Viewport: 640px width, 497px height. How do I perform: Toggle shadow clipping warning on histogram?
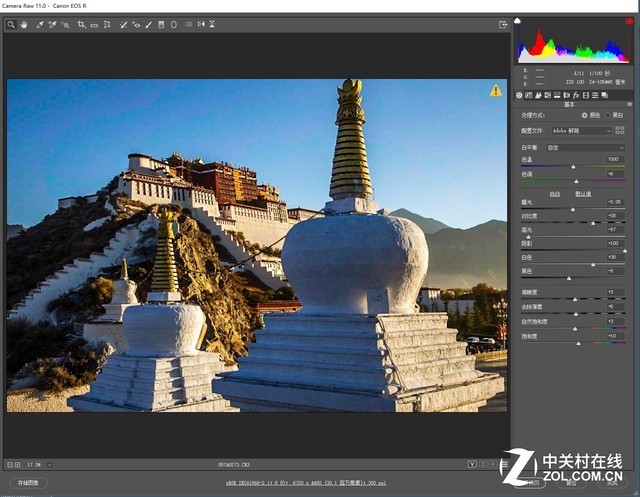tap(517, 20)
